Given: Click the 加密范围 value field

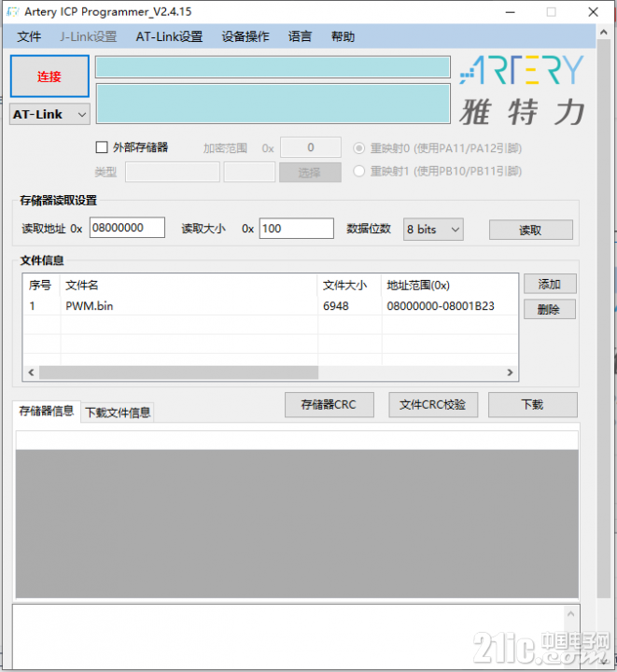Looking at the screenshot, I should (x=311, y=147).
